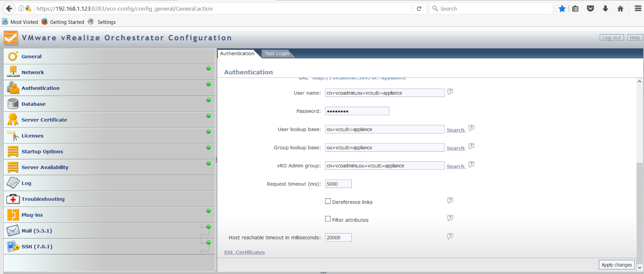Image resolution: width=644 pixels, height=274 pixels.
Task: Click the Server Availability icon
Action: pos(13,167)
